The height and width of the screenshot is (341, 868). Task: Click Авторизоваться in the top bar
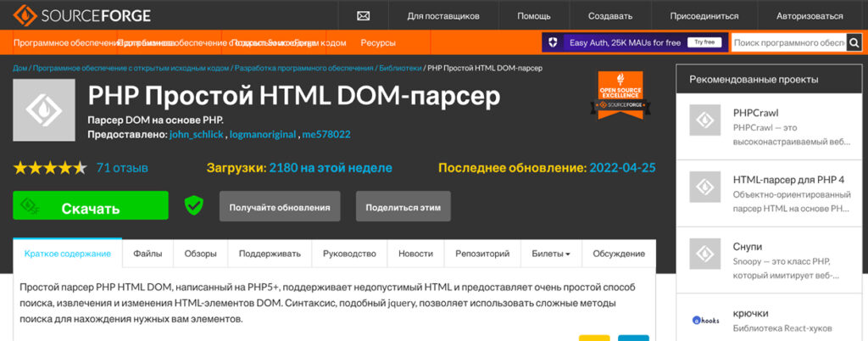(810, 16)
